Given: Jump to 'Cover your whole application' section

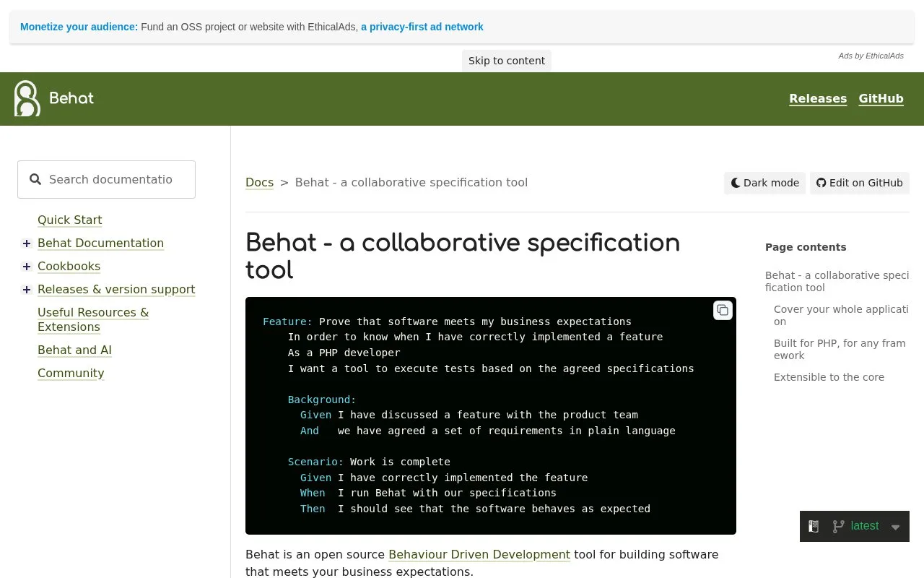Looking at the screenshot, I should [x=841, y=315].
